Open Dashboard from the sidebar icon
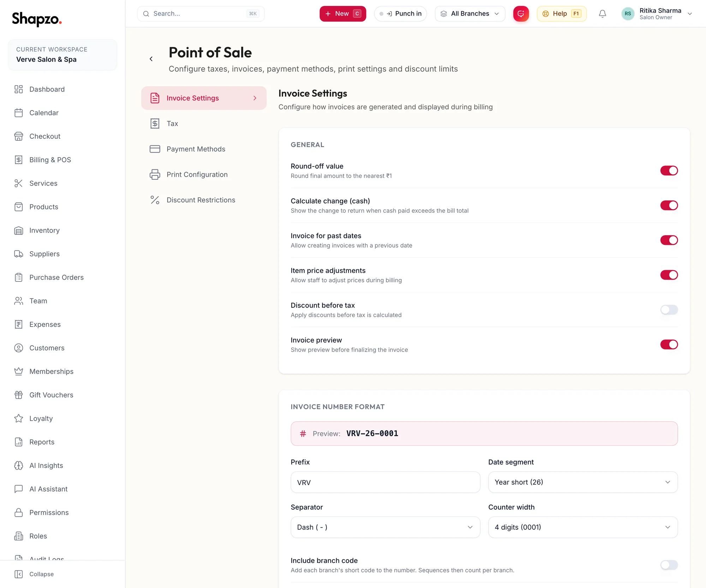This screenshot has height=588, width=706. [x=19, y=89]
